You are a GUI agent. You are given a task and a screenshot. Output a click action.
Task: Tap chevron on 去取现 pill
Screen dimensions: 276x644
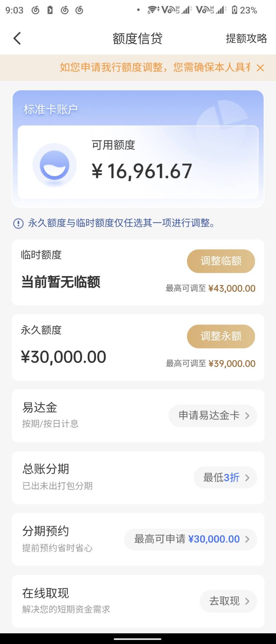click(x=247, y=601)
